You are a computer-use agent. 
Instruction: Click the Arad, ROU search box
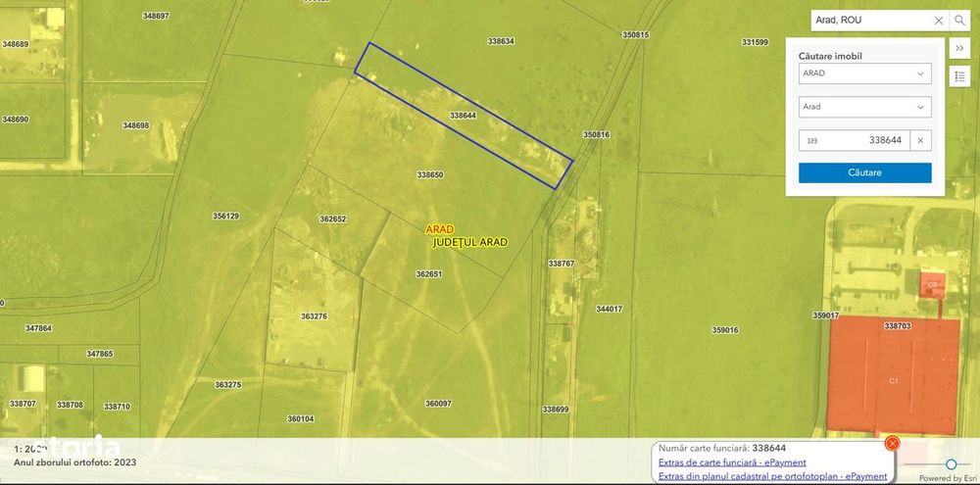point(873,21)
